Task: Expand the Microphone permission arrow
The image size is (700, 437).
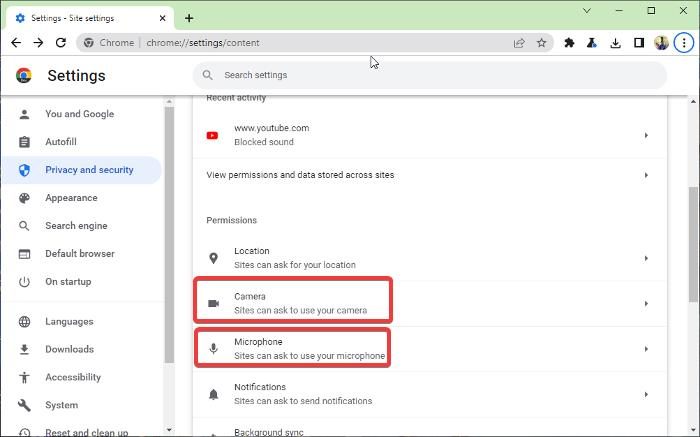Action: pyautogui.click(x=646, y=349)
